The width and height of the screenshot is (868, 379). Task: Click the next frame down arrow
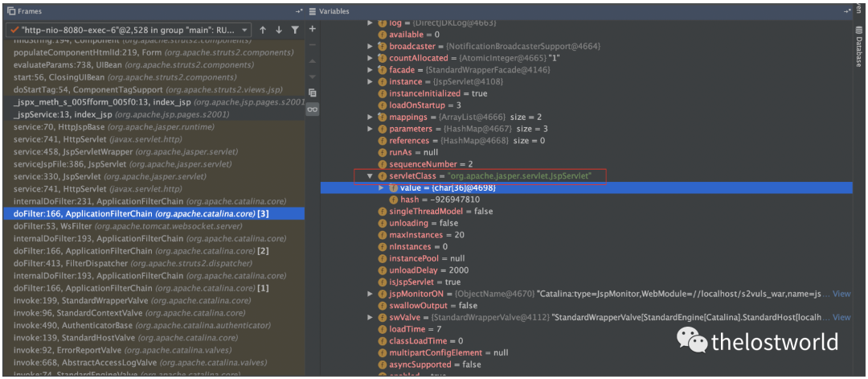(x=279, y=30)
